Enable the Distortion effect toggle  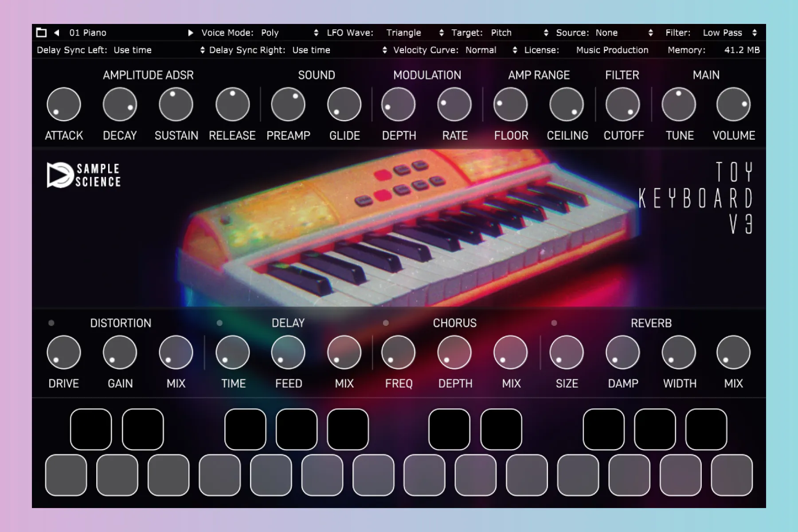click(51, 323)
